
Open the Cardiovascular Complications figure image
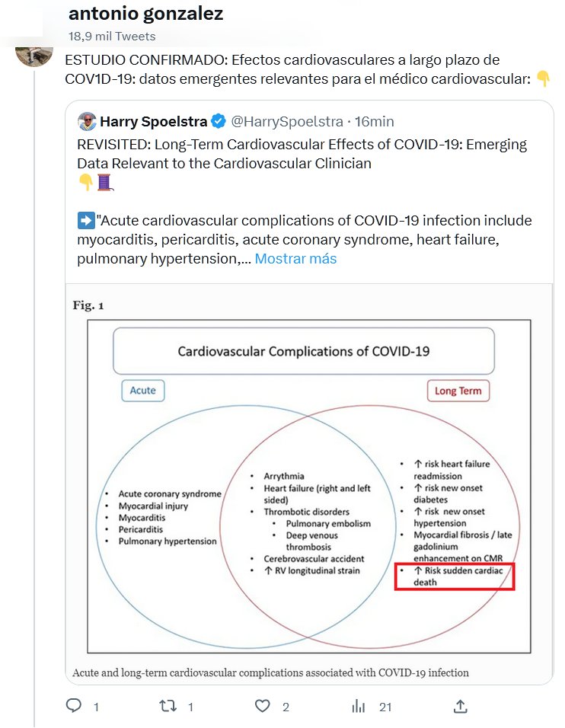[308, 480]
